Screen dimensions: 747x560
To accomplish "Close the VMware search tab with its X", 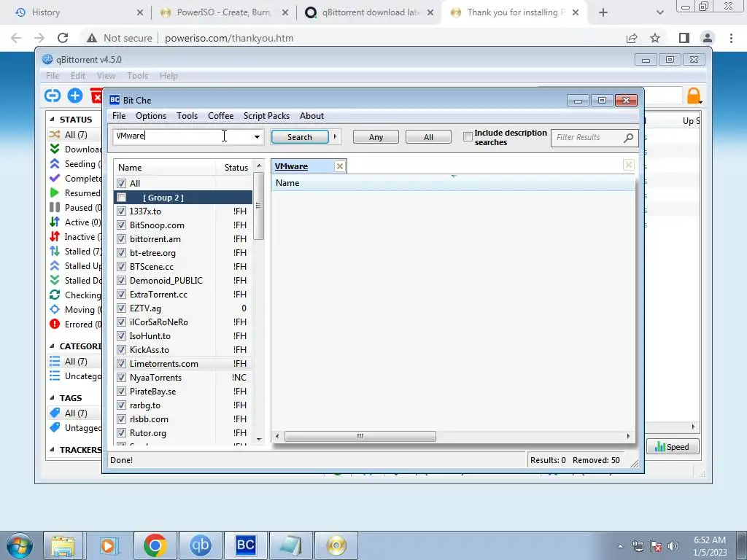I will click(340, 166).
